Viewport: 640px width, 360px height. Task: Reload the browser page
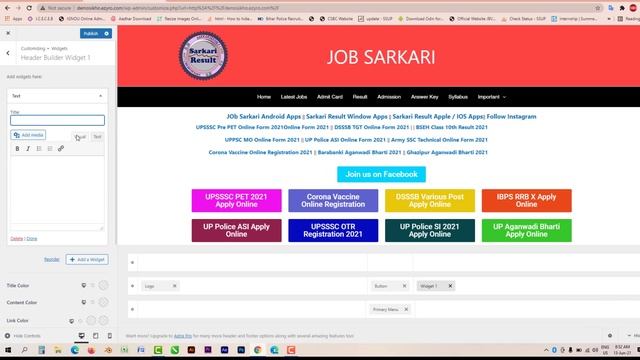pyautogui.click(x=29, y=8)
